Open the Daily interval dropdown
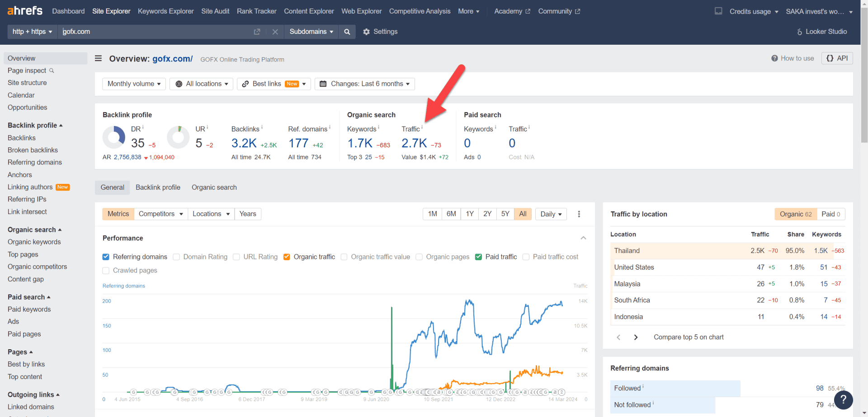The width and height of the screenshot is (868, 417). [x=551, y=214]
